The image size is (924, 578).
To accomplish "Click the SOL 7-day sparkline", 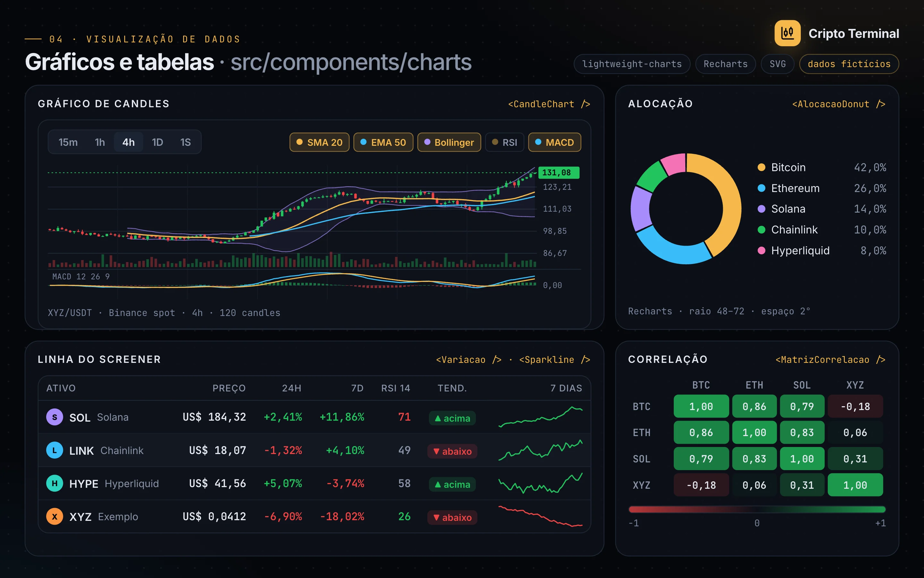I will (540, 417).
